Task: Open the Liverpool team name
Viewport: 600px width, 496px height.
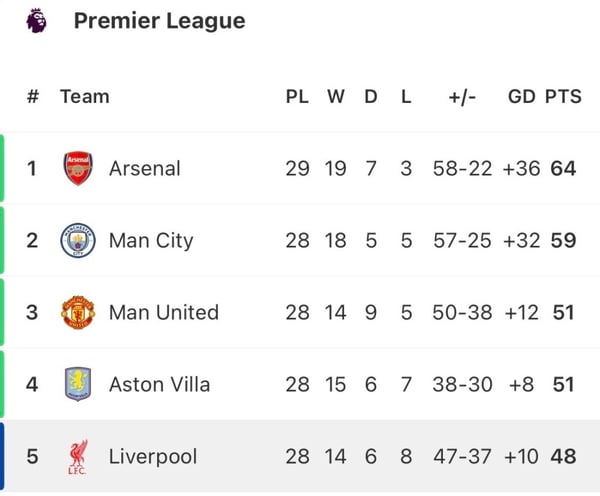Action: tap(153, 457)
